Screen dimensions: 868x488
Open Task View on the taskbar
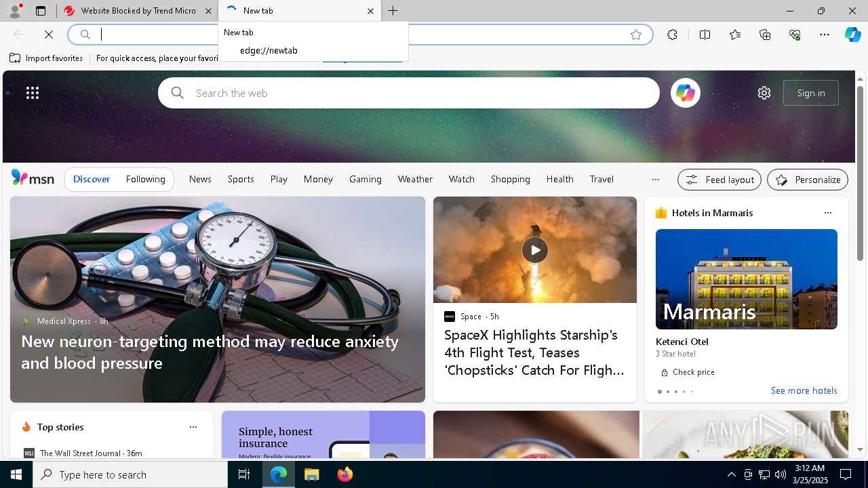pyautogui.click(x=244, y=474)
